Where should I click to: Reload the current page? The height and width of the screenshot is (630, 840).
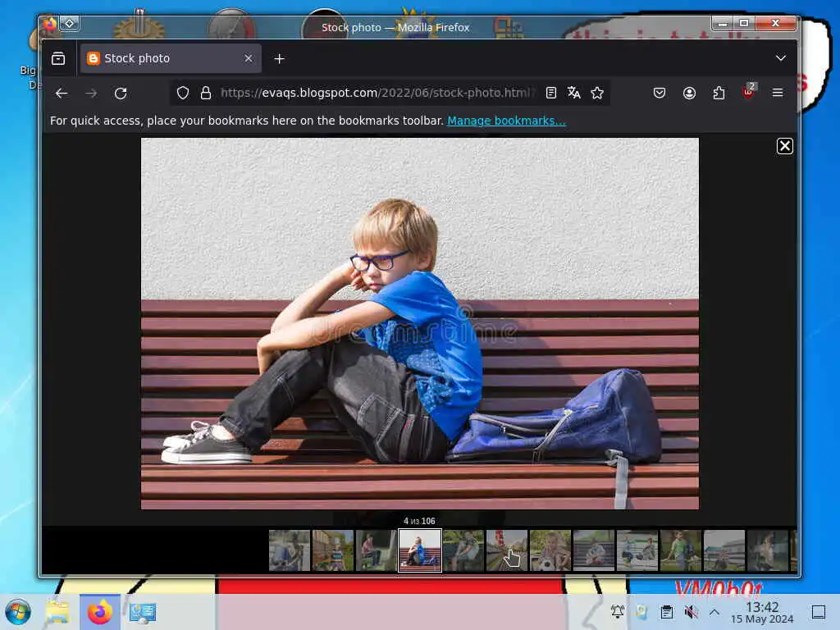[121, 94]
